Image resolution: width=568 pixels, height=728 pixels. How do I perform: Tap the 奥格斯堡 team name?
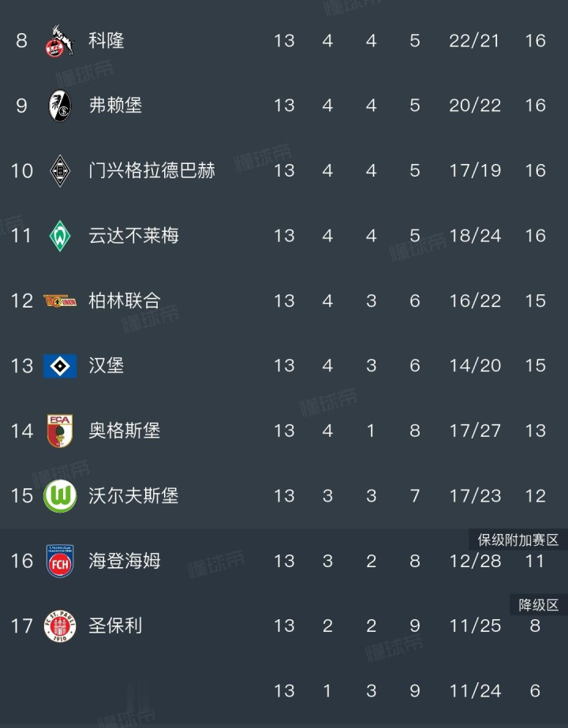125,431
